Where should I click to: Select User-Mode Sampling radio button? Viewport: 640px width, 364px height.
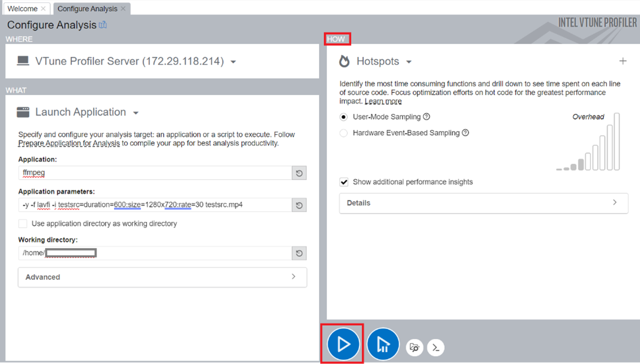[344, 117]
